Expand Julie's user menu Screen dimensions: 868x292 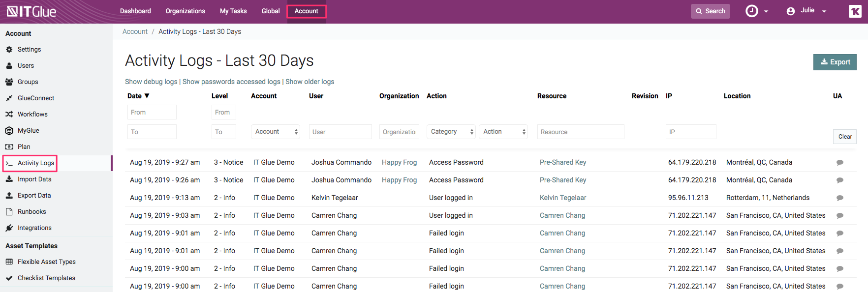point(807,11)
